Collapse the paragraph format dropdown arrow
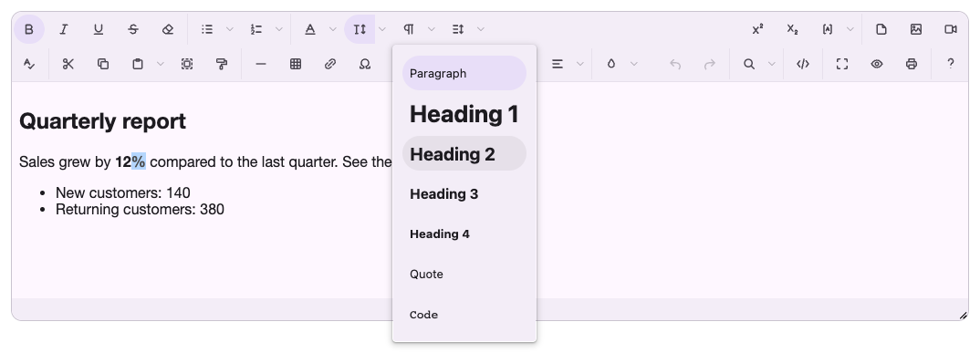This screenshot has height=353, width=980. pos(432,29)
